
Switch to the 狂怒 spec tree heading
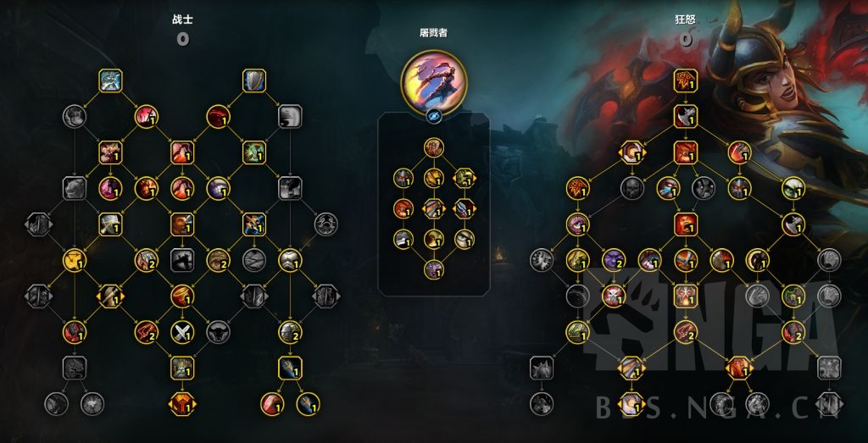pyautogui.click(x=686, y=20)
